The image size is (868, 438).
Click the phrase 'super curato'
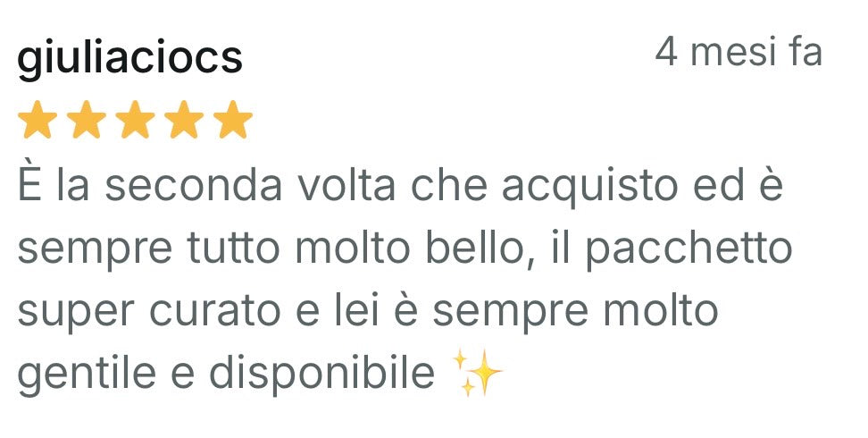[x=149, y=313]
